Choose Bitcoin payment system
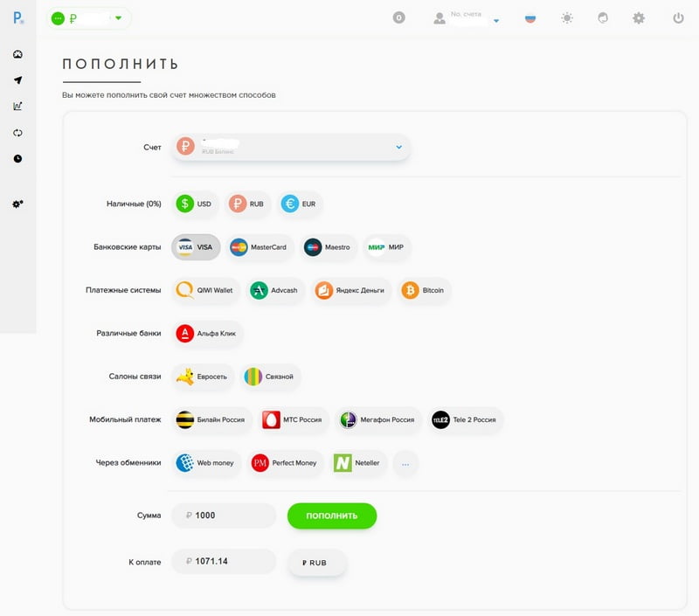The image size is (699, 616). pos(424,290)
